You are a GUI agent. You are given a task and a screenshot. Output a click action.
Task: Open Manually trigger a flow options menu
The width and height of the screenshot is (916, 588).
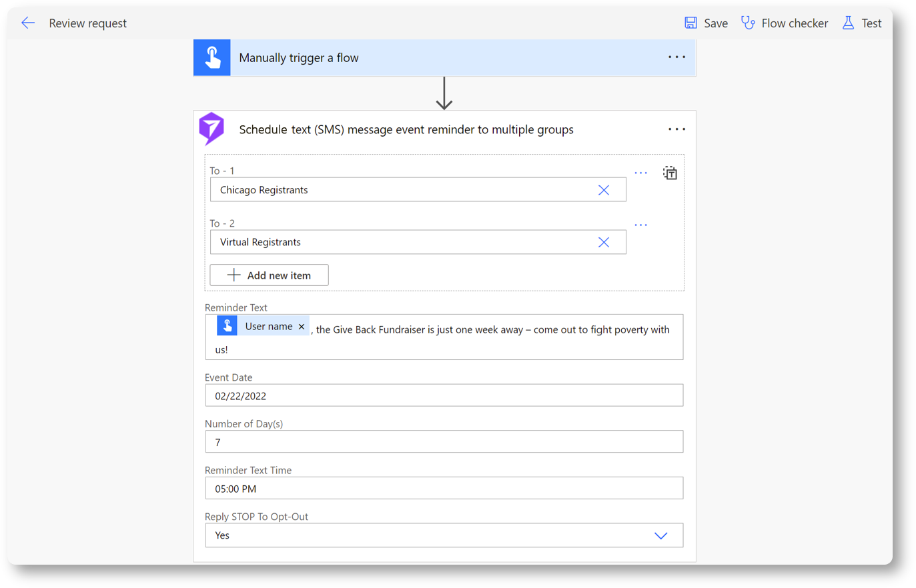pos(676,57)
